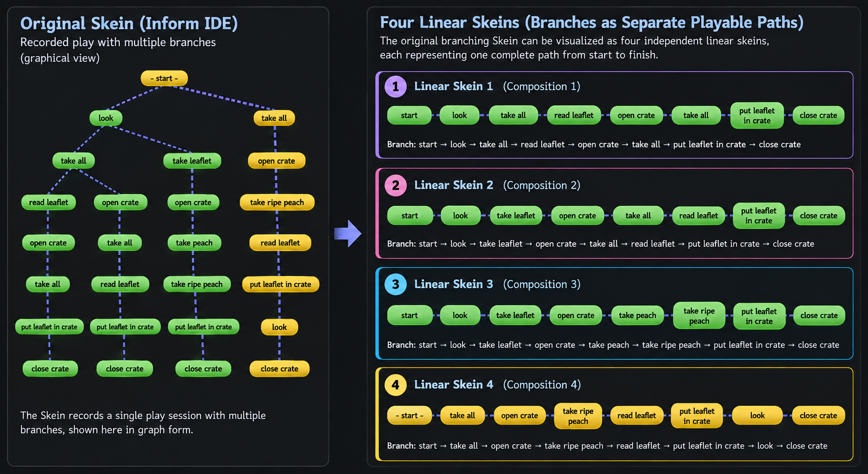868x474 pixels.
Task: Select the green 'look' node under start
Action: [x=106, y=118]
